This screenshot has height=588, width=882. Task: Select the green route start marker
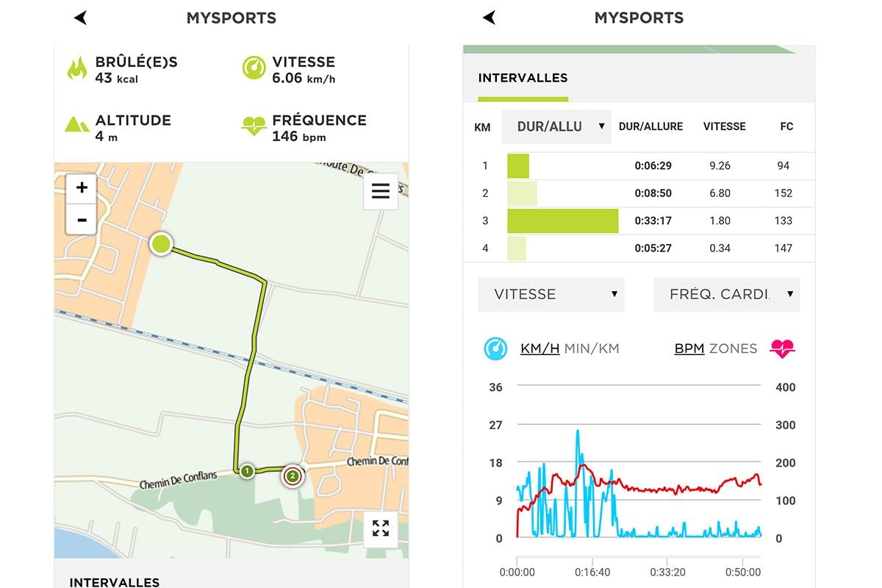[160, 244]
